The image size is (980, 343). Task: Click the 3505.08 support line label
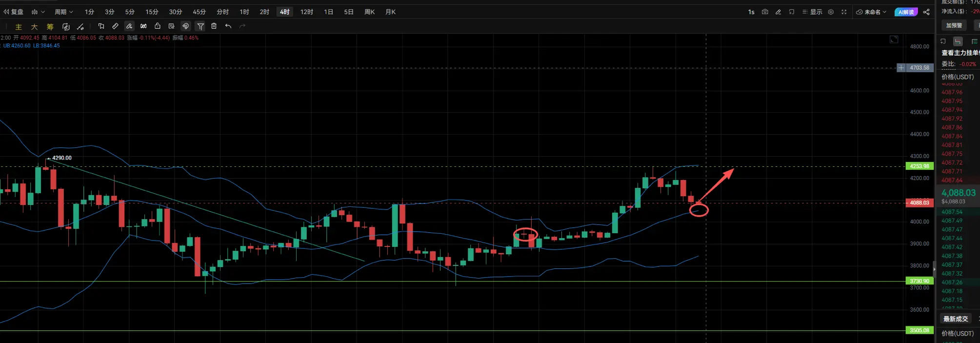click(x=920, y=330)
